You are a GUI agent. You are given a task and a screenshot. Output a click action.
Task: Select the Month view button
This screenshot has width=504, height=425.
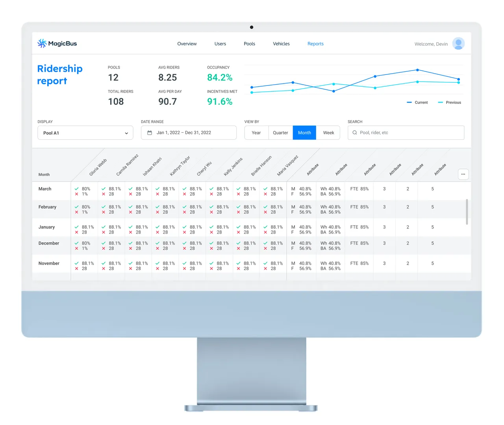coord(304,133)
